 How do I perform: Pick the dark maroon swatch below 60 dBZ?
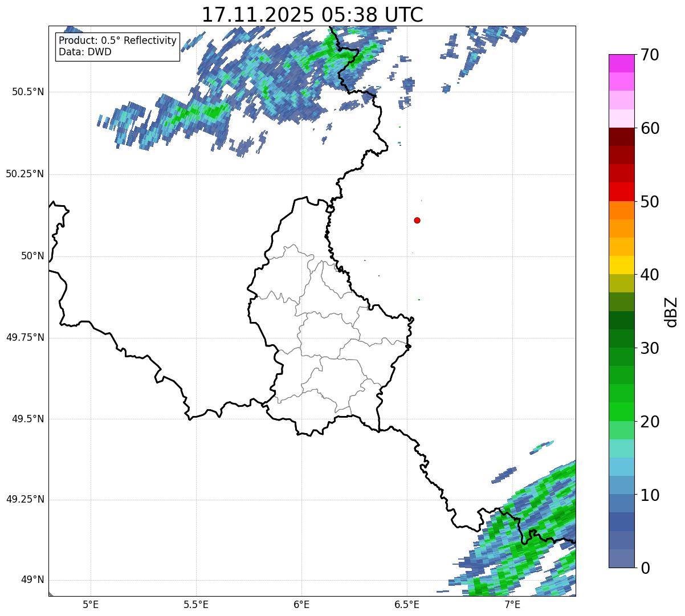click(x=622, y=137)
